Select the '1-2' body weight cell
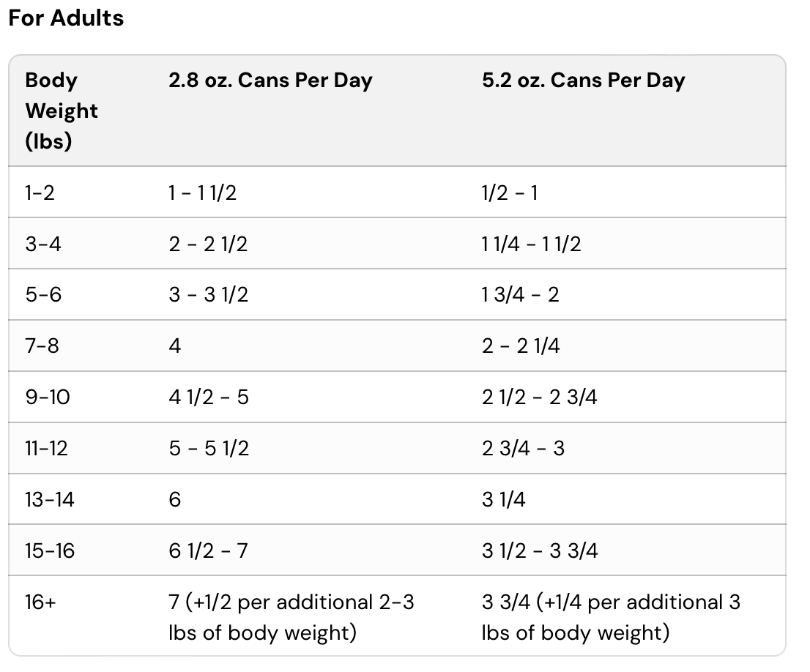This screenshot has width=810, height=672. pyautogui.click(x=40, y=193)
